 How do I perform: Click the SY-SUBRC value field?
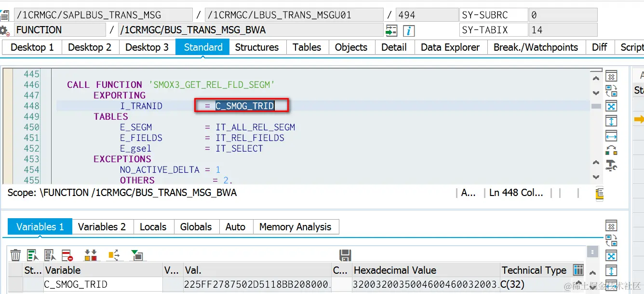click(x=563, y=15)
